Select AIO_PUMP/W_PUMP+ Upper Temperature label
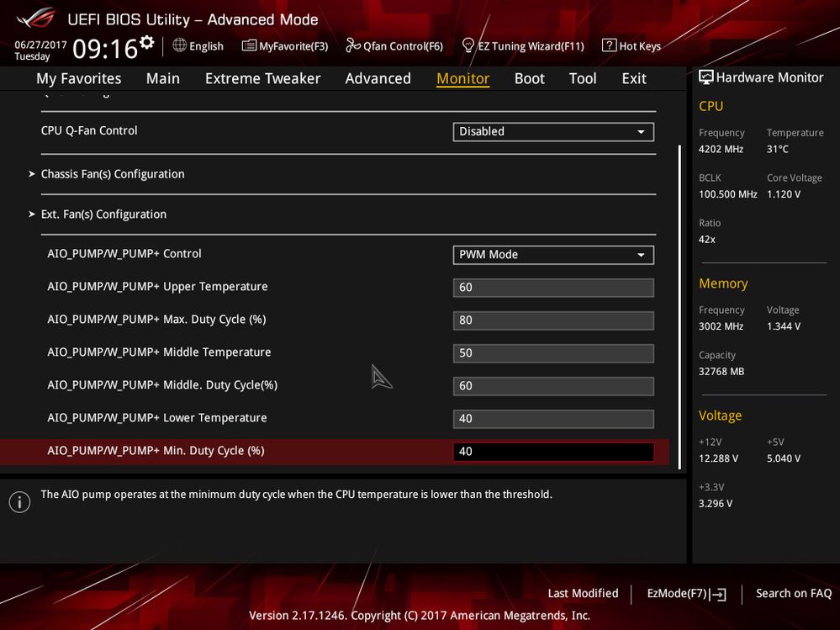The height and width of the screenshot is (630, 840). pos(157,287)
